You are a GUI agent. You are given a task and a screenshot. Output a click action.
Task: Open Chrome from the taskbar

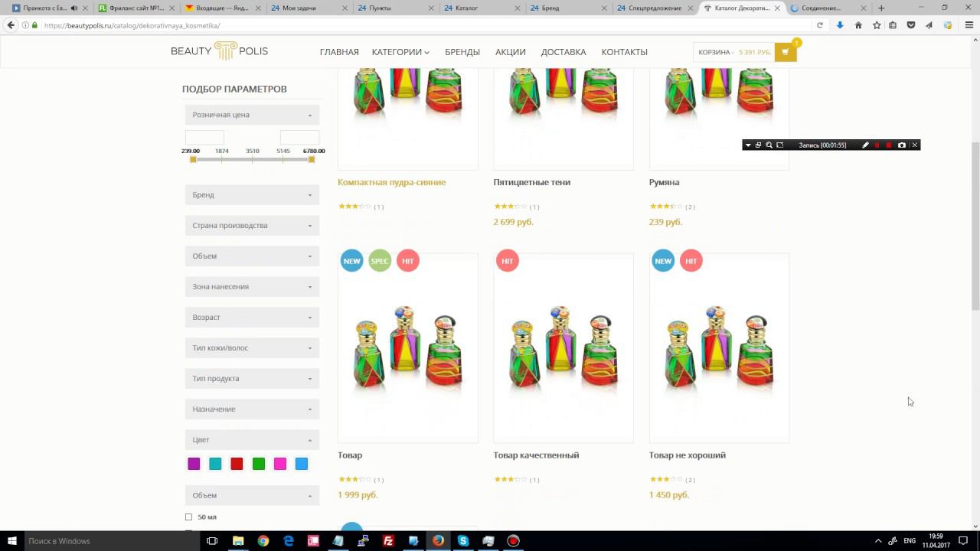point(263,541)
